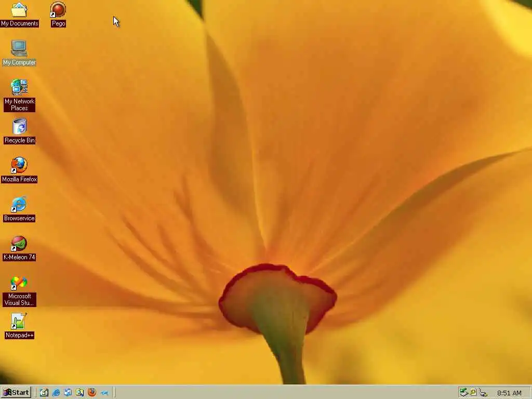The height and width of the screenshot is (399, 532).
Task: Click the mouse-shaped tray icon
Action: (483, 393)
